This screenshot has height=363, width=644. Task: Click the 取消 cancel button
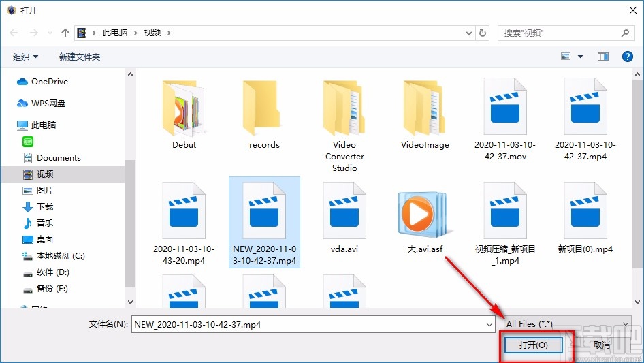[601, 345]
